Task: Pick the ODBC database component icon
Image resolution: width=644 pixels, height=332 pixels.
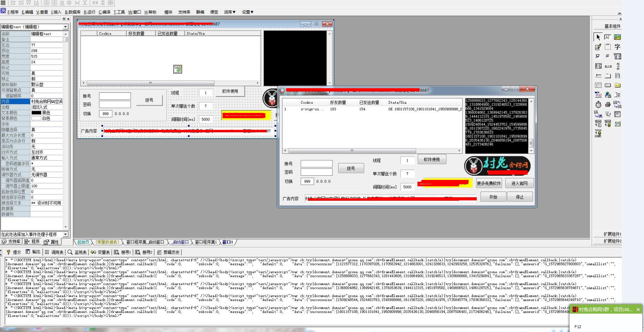Action: coord(598,134)
